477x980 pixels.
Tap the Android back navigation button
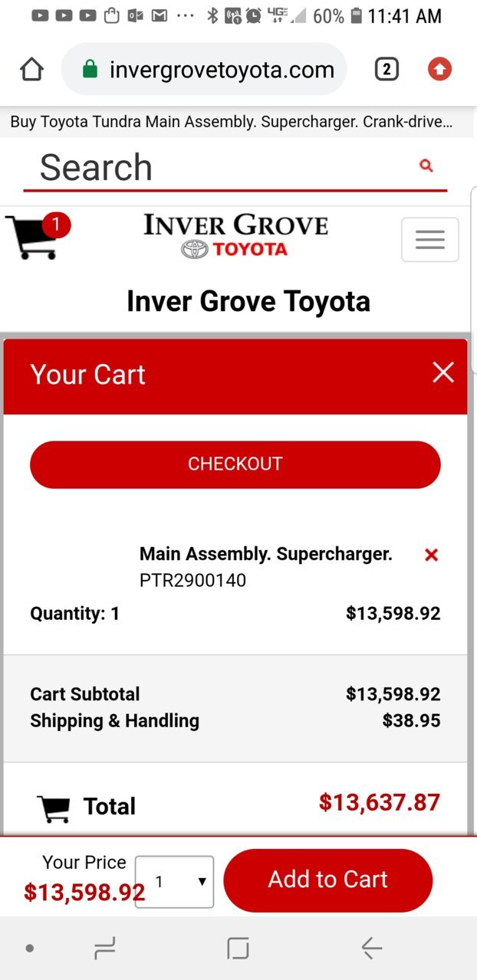372,949
